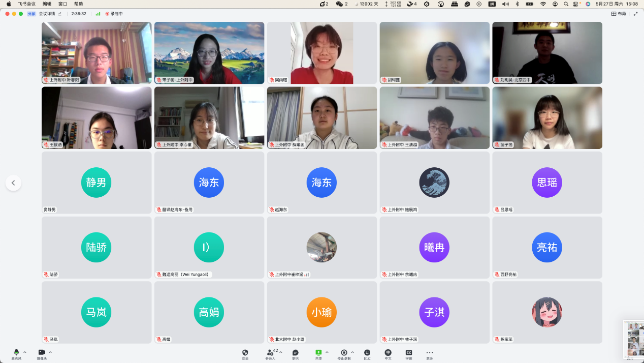This screenshot has width=644, height=363.
Task: Click the network signal bars indicator
Action: point(98,14)
